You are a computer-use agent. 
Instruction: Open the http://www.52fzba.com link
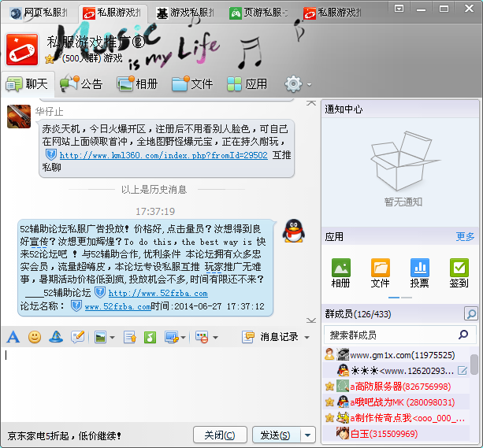click(x=158, y=293)
